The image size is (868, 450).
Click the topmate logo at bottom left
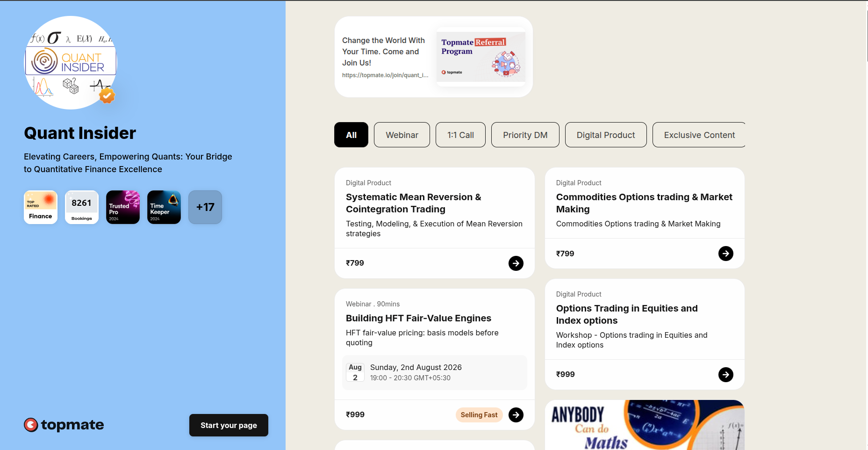pos(64,425)
